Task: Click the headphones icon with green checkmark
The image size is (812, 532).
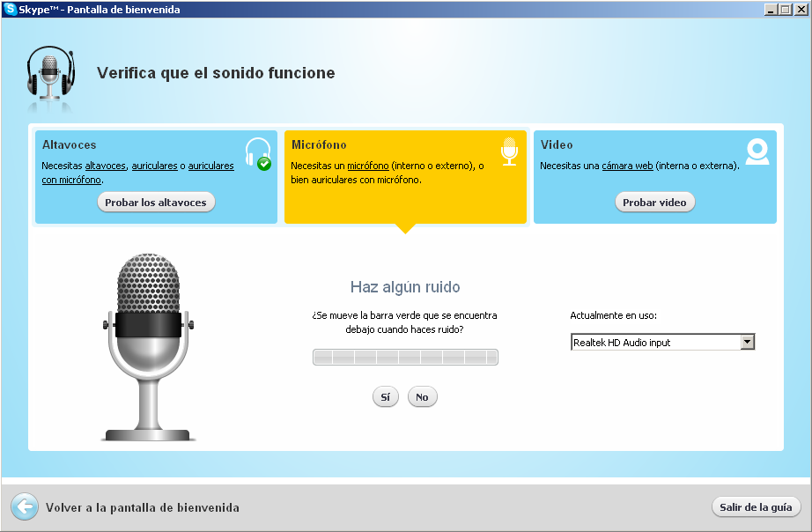Action: (x=258, y=154)
